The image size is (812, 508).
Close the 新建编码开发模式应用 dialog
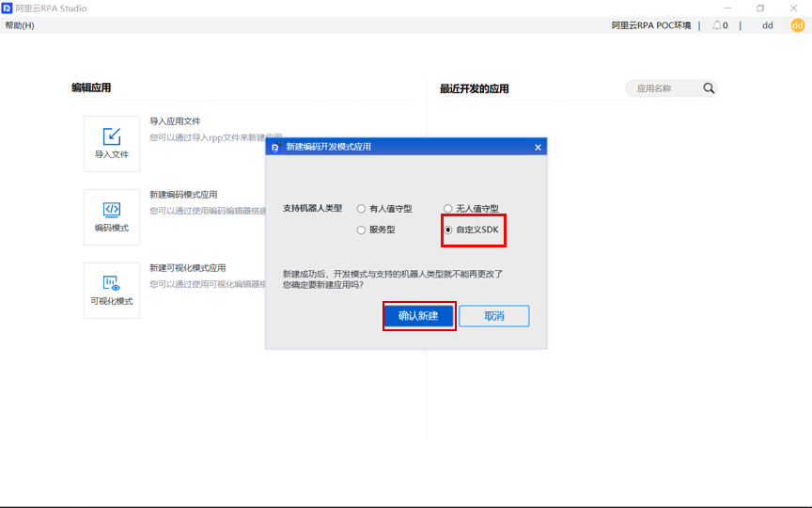(x=539, y=147)
